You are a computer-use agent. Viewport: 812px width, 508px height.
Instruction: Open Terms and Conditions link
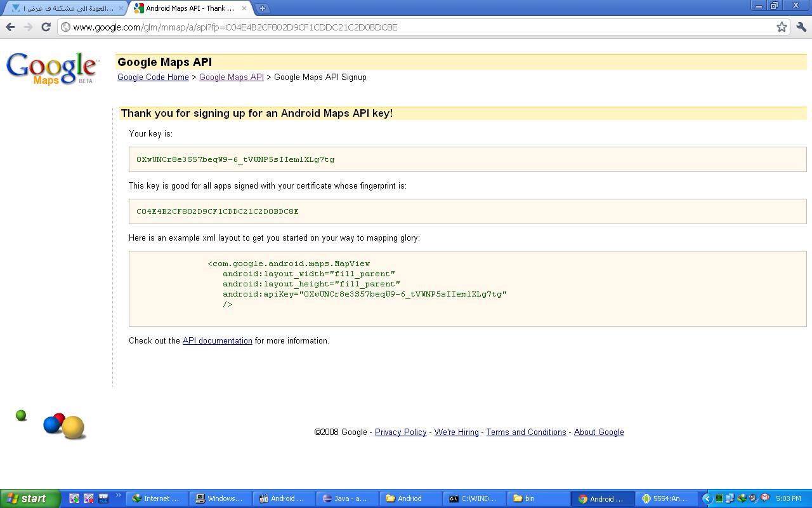click(526, 432)
